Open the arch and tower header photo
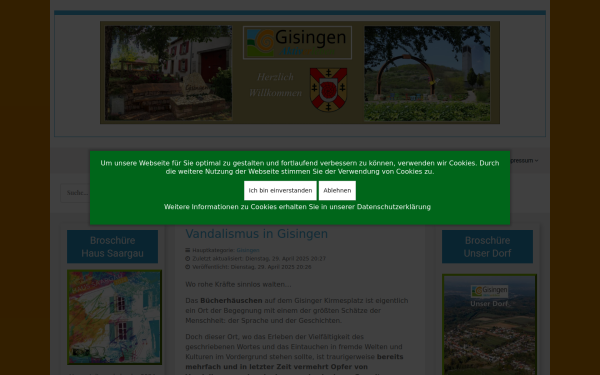Viewport: 600px width, 375px height. tap(427, 73)
